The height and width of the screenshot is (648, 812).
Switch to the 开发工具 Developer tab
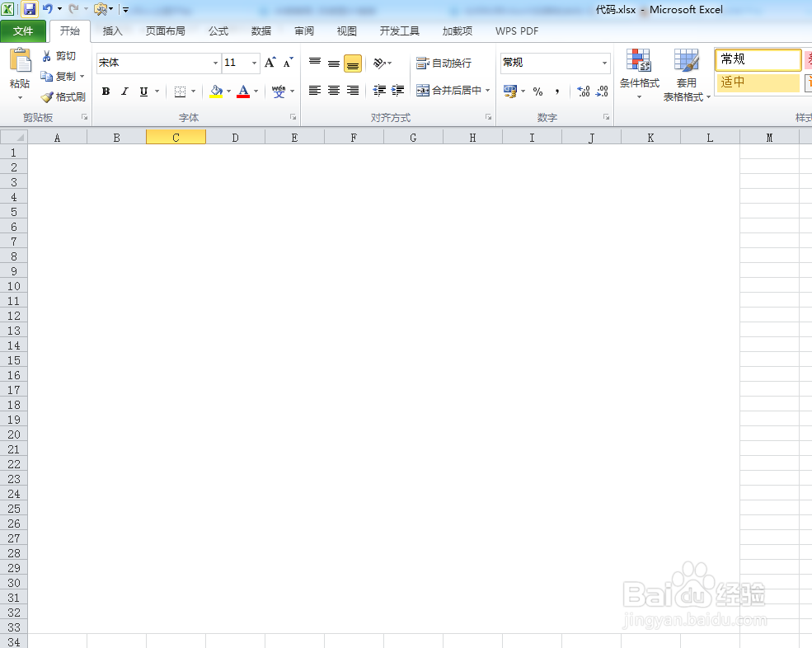point(399,31)
